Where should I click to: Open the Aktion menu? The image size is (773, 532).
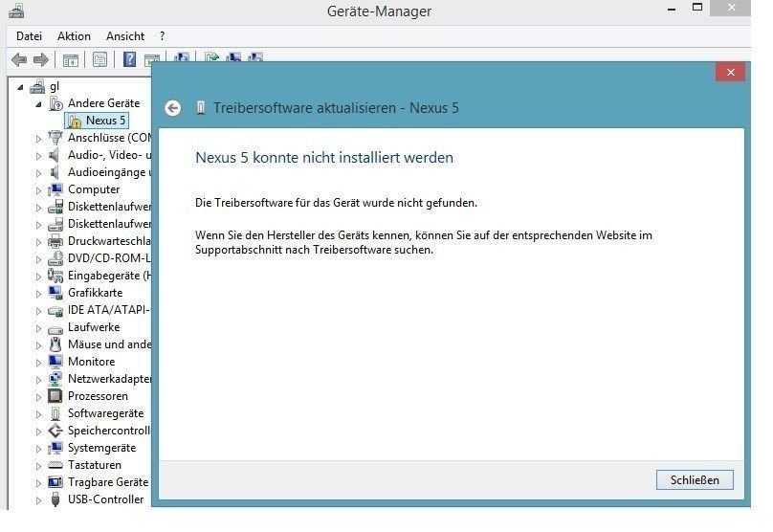coord(74,36)
